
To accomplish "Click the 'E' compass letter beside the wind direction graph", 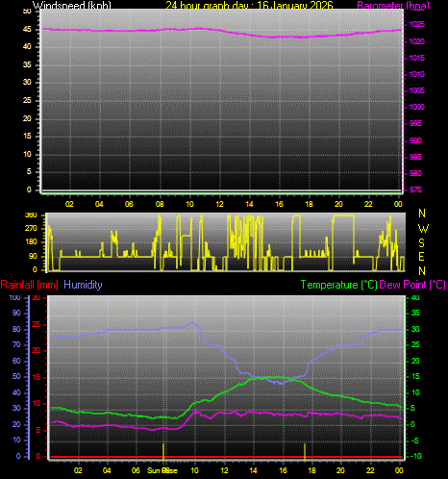I will click(x=422, y=257).
